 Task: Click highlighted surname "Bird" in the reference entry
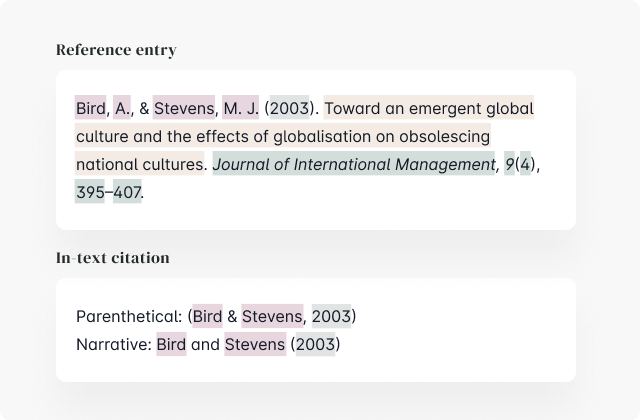[91, 108]
